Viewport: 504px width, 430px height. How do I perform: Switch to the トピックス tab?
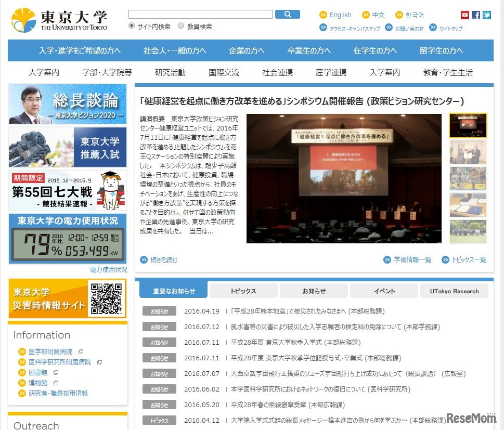tap(243, 291)
